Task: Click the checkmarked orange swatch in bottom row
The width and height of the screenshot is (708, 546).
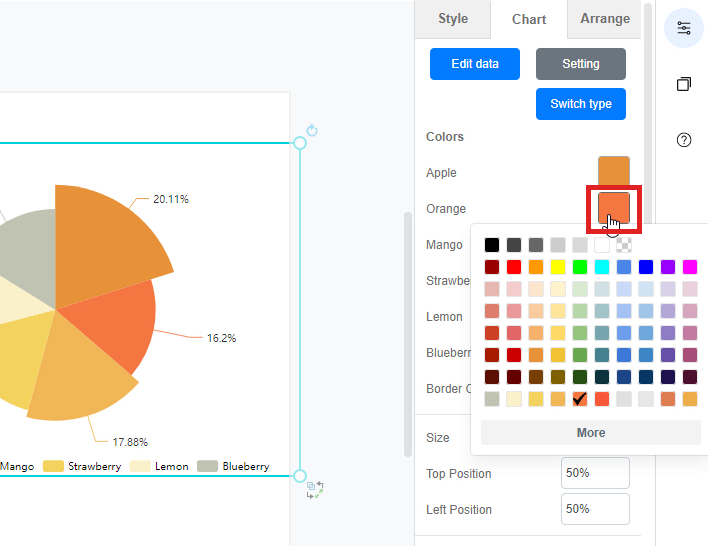Action: point(580,399)
